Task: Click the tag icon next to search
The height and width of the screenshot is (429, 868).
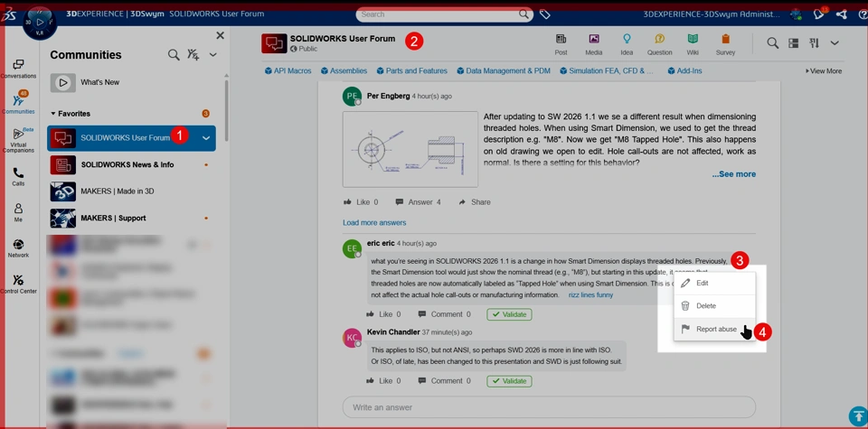Action: pyautogui.click(x=544, y=14)
